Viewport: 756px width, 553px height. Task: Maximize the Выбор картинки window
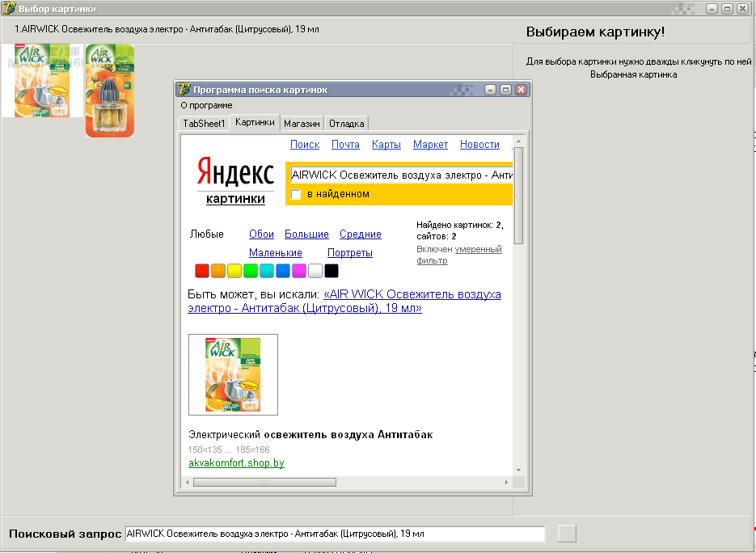[728, 9]
